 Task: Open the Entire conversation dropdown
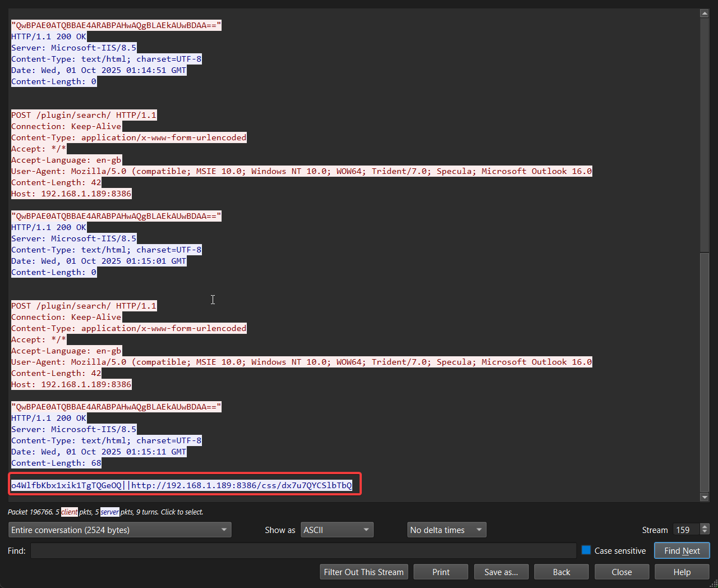point(120,530)
